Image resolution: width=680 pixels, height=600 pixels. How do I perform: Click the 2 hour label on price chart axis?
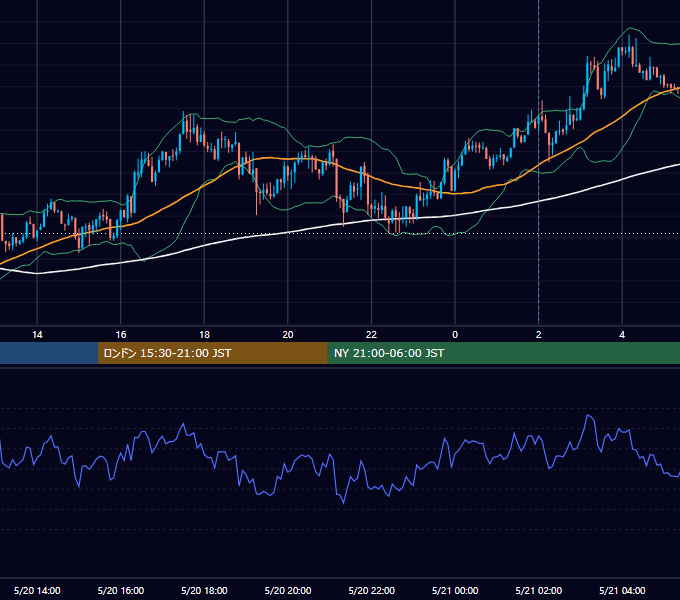(539, 335)
